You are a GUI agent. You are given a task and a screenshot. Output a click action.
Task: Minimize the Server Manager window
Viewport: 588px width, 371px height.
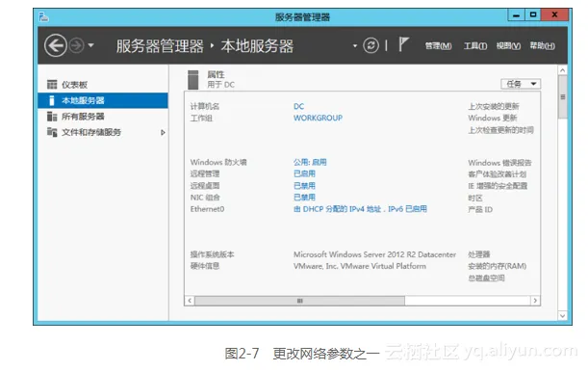(x=516, y=15)
